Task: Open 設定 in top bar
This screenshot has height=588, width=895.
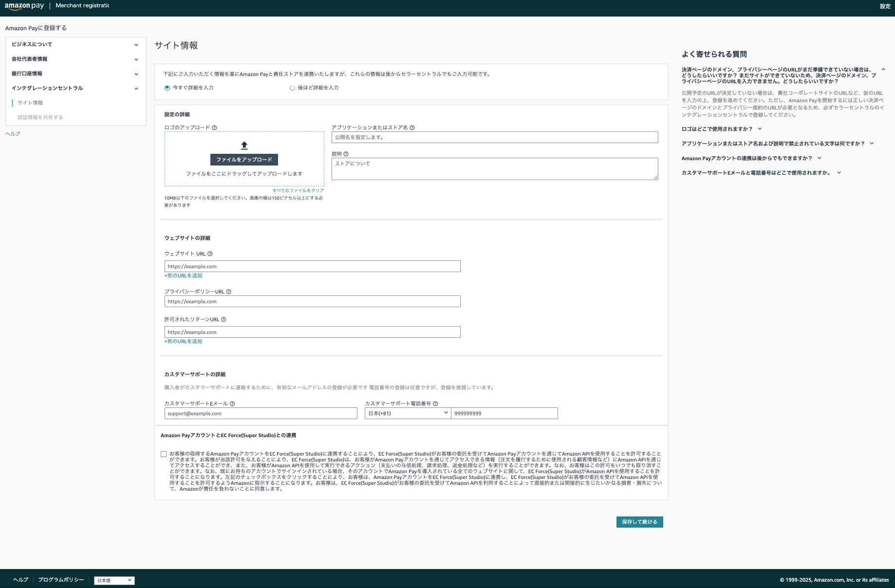Action: [x=885, y=6]
